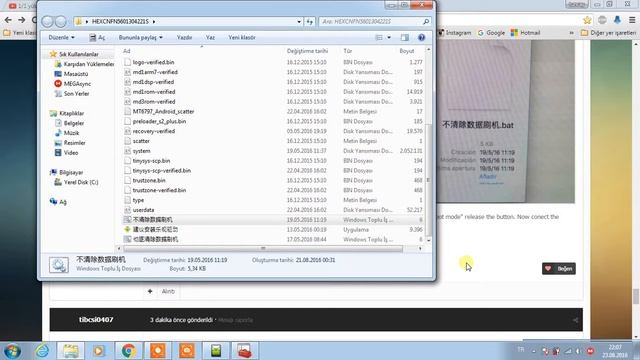
Task: Sort by Tür column header
Action: pos(348,51)
